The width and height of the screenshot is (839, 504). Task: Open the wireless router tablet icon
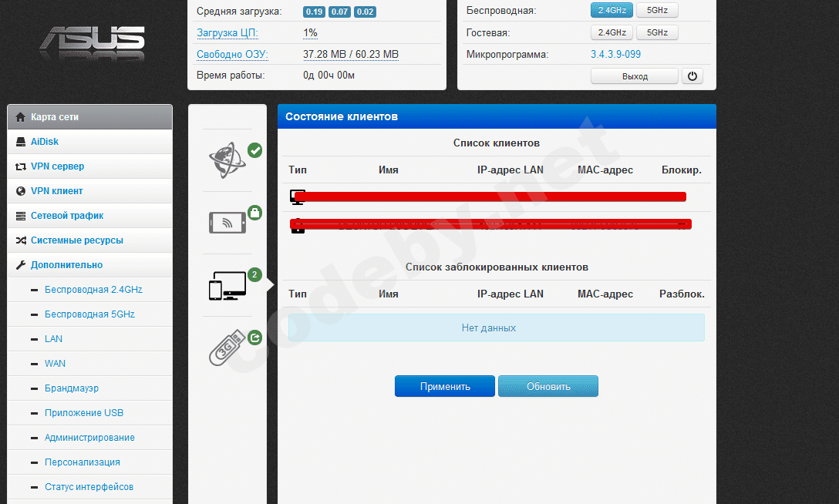click(227, 222)
